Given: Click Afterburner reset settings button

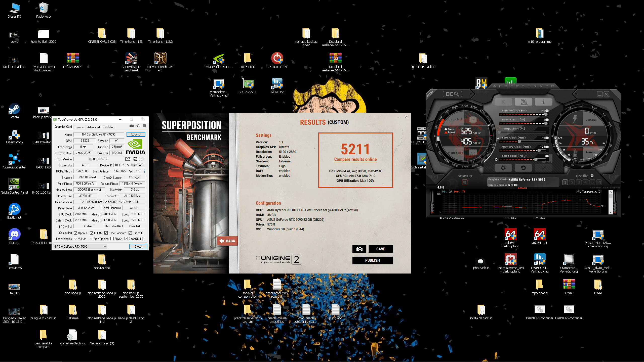Looking at the screenshot, I should tap(523, 168).
